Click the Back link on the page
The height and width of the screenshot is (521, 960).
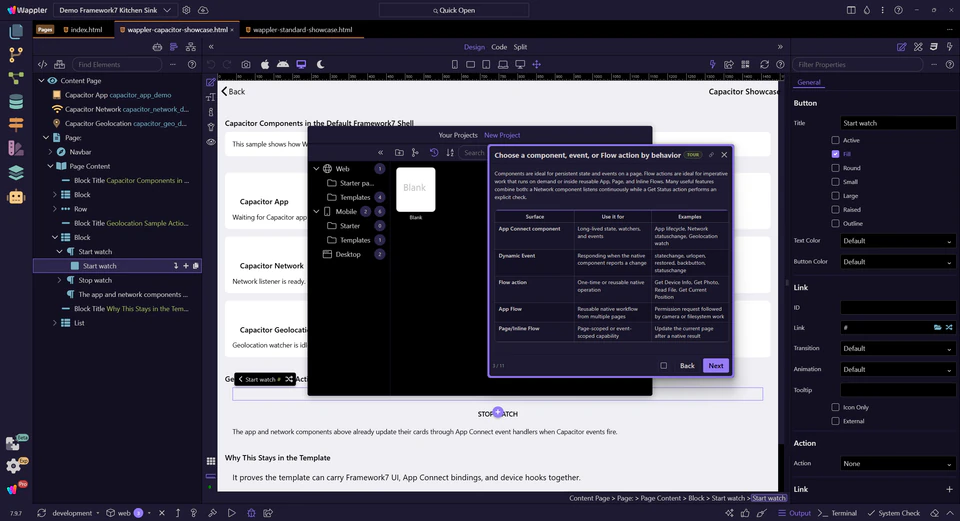pos(233,91)
